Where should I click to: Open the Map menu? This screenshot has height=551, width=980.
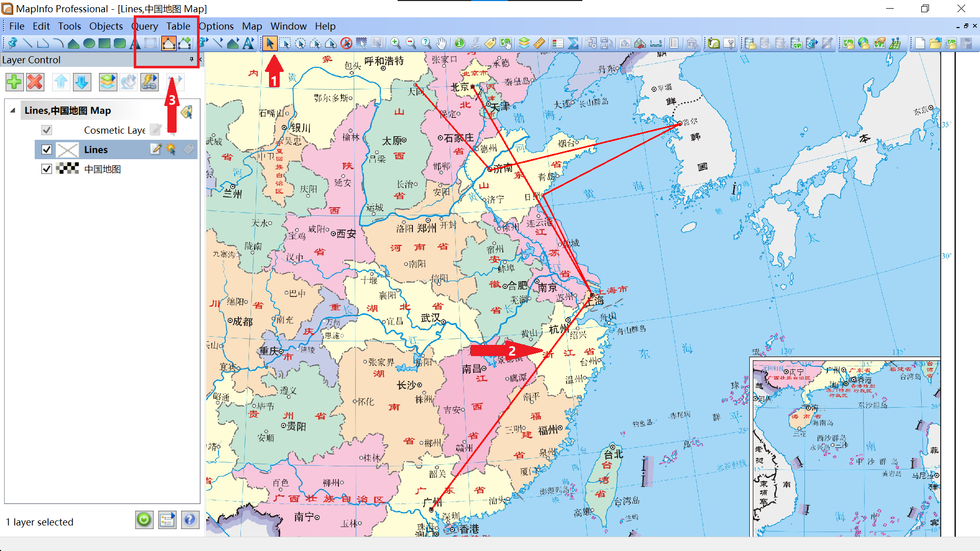[x=252, y=26]
